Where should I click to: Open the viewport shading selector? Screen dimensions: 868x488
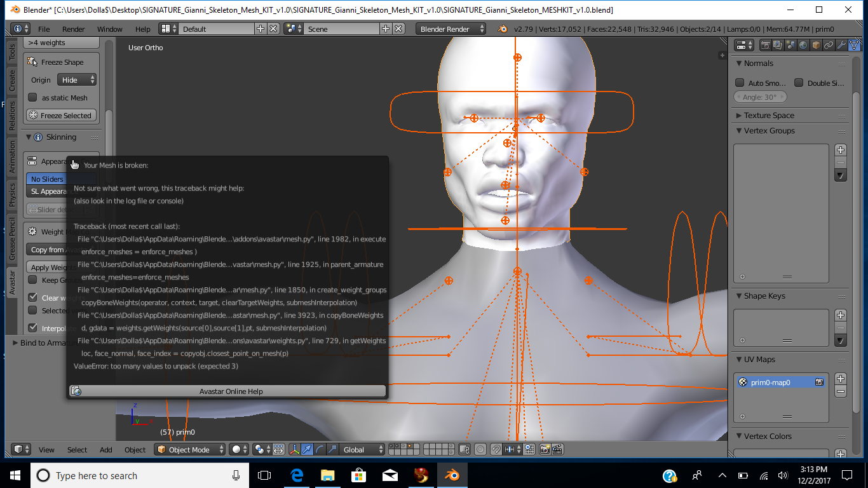[x=239, y=449]
